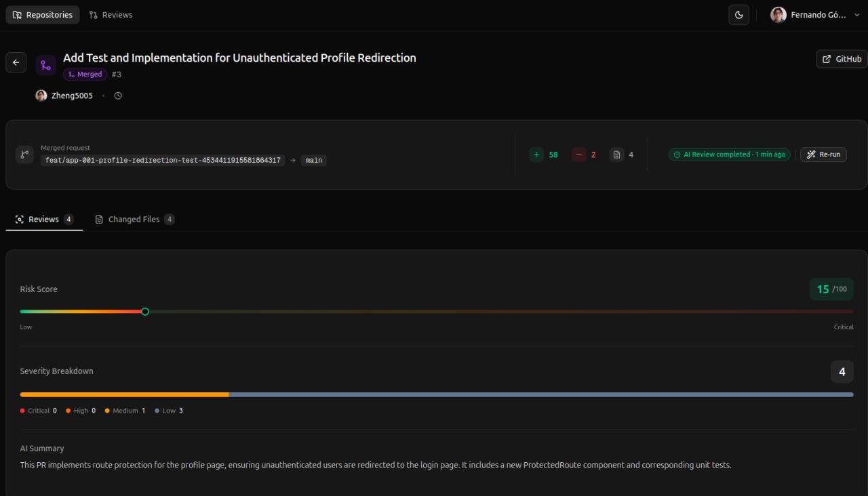The height and width of the screenshot is (496, 868).
Task: Click the main target branch label
Action: click(314, 161)
